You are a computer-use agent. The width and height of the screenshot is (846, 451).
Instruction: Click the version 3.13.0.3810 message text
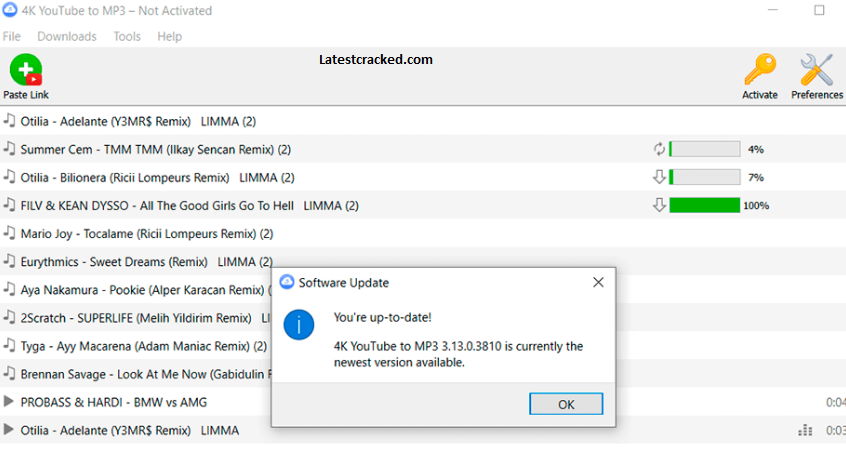click(458, 354)
